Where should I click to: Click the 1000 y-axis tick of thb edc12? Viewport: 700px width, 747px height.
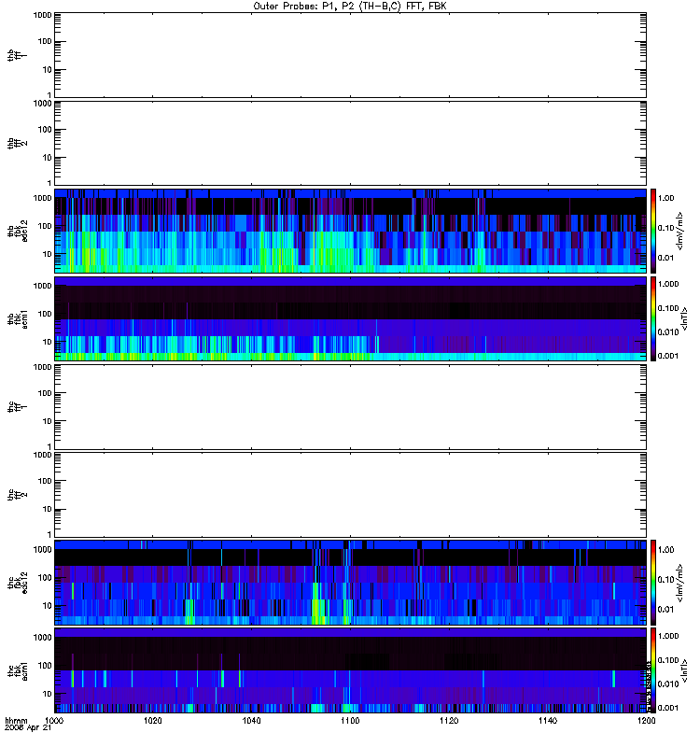(x=42, y=198)
